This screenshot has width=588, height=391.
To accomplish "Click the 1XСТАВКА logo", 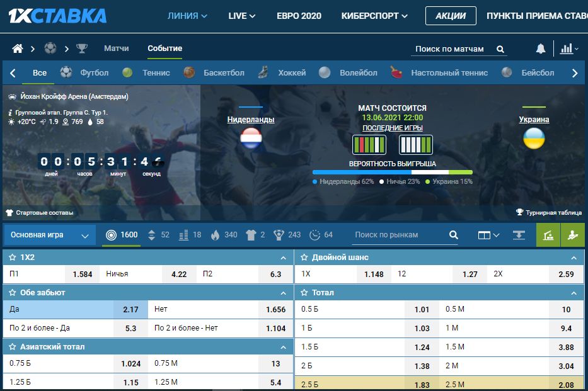I will point(57,16).
